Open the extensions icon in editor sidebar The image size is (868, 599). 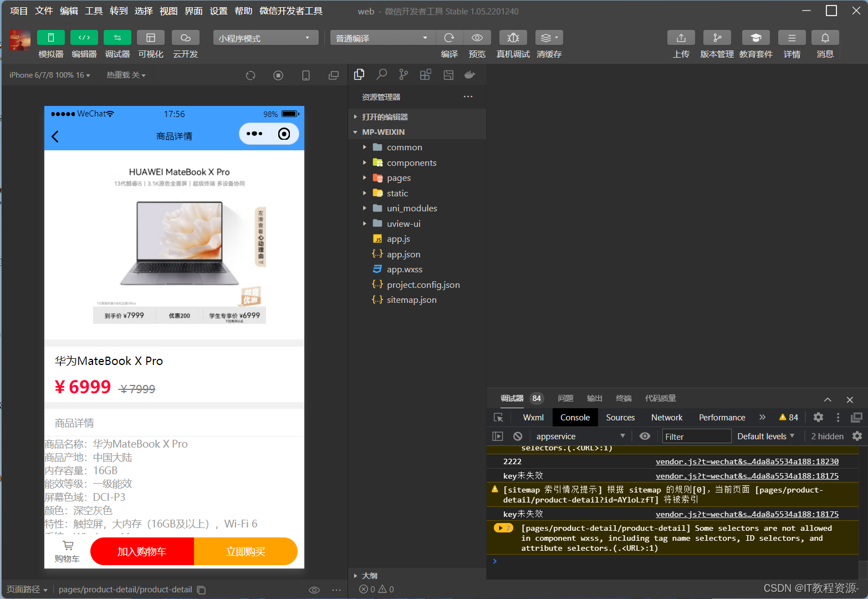click(426, 74)
